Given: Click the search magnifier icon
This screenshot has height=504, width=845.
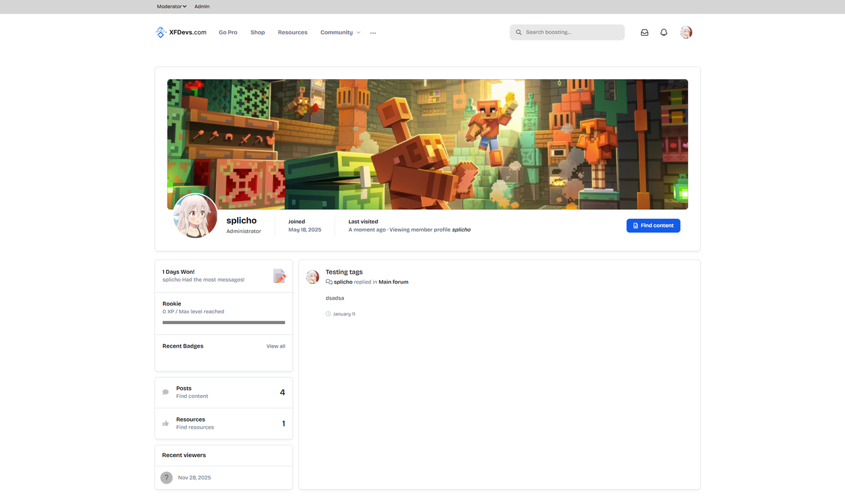Looking at the screenshot, I should click(x=519, y=32).
